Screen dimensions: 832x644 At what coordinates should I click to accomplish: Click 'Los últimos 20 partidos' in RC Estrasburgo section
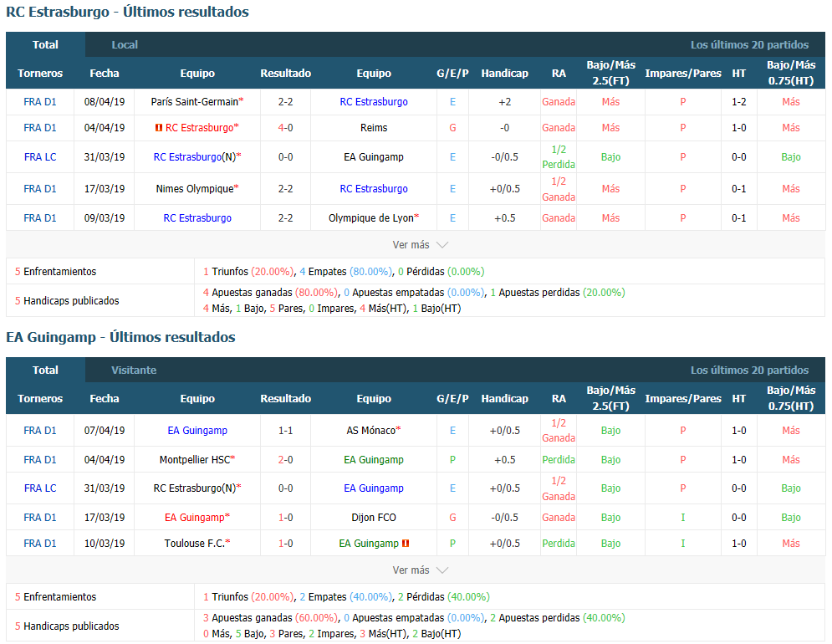(x=749, y=44)
